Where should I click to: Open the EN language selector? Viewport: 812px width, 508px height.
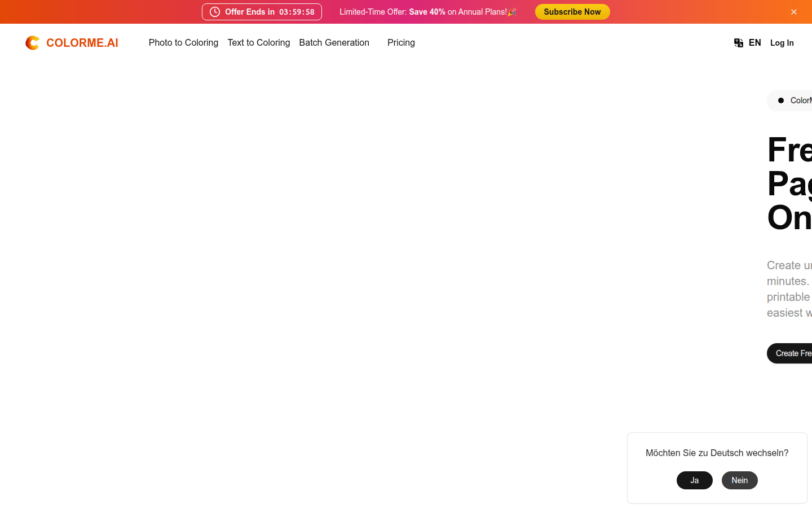tap(754, 43)
